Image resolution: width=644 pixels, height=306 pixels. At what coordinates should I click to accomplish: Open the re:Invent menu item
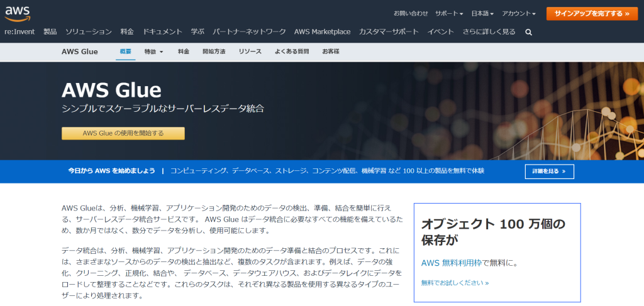point(19,31)
